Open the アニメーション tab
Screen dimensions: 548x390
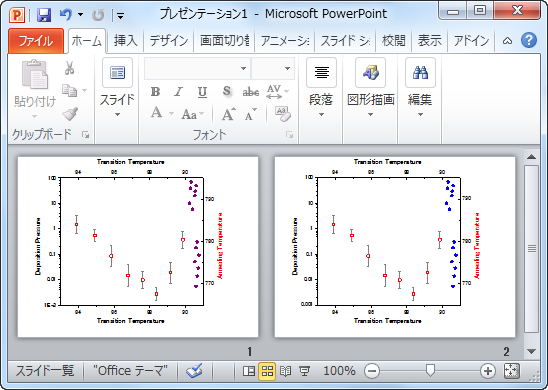(x=285, y=41)
